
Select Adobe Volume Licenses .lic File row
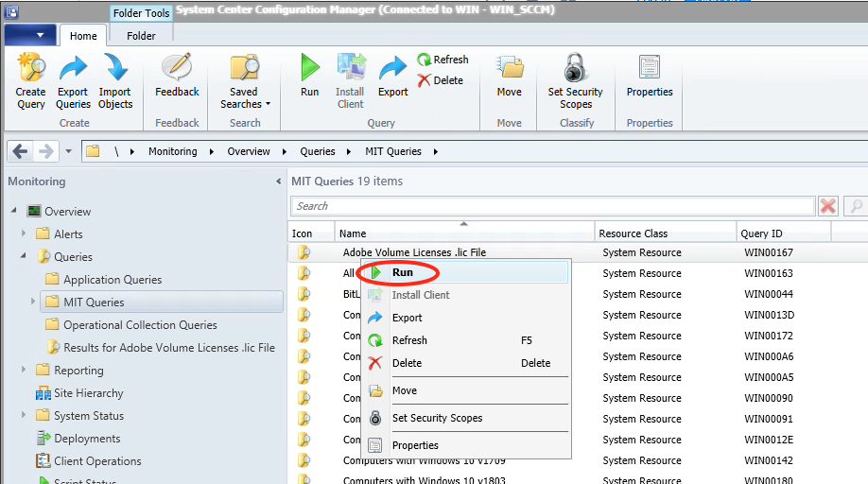[x=576, y=252]
